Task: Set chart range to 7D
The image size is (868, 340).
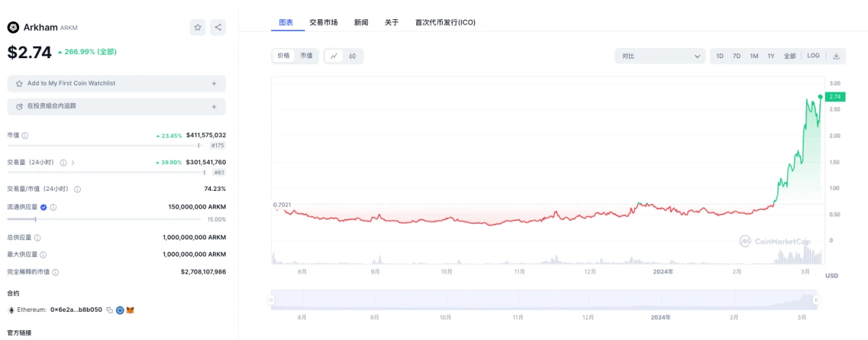Action: [737, 56]
